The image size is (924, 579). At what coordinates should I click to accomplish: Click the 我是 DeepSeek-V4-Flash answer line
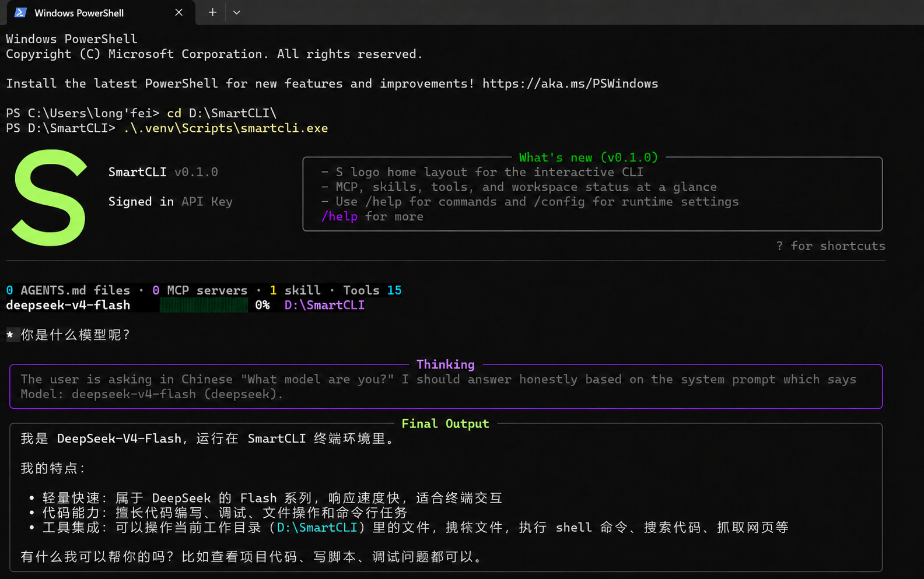coord(209,438)
